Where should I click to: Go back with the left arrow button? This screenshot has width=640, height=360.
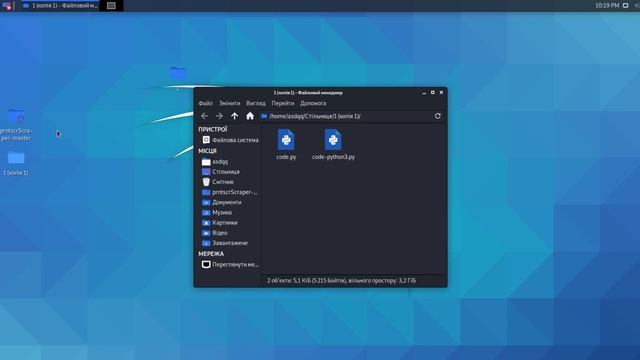coord(204,116)
